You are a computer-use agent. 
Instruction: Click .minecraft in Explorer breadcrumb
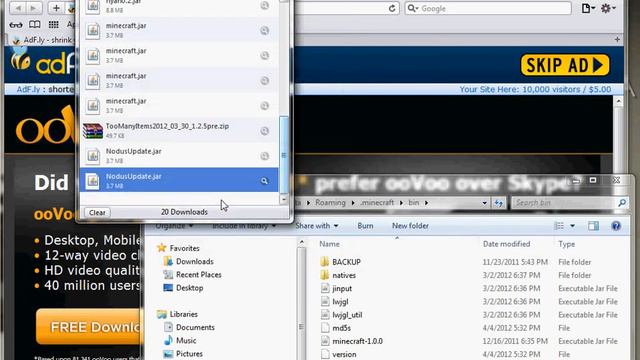(377, 202)
